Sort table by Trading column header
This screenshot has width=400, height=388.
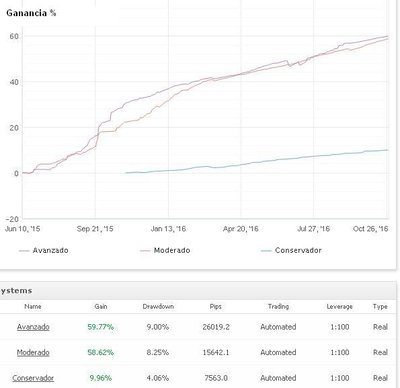(x=278, y=306)
